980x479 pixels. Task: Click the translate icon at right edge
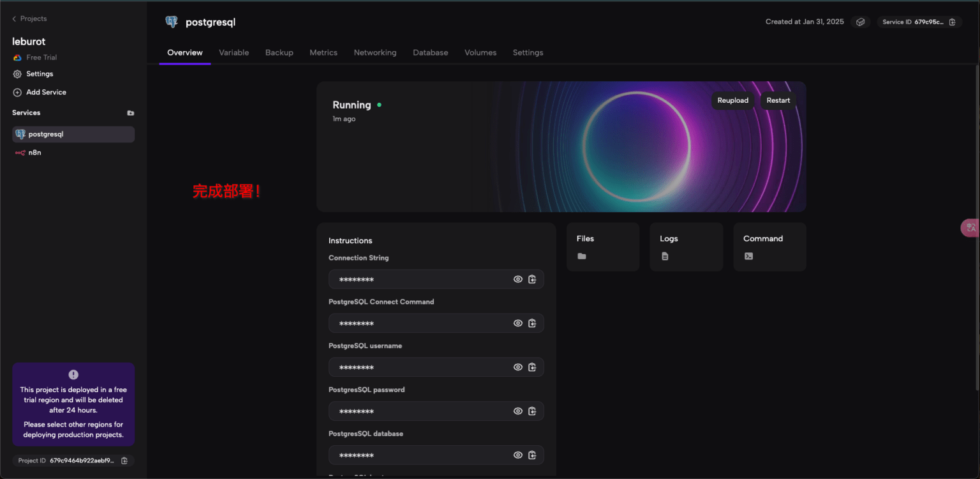[x=971, y=228]
